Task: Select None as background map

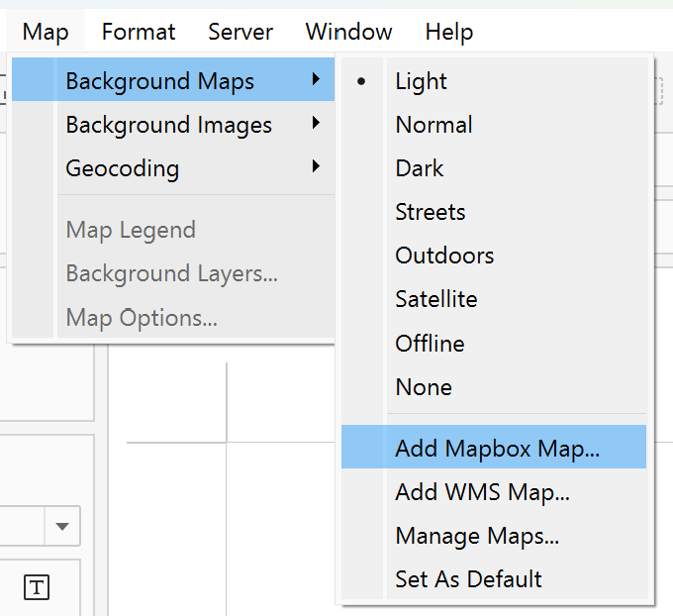Action: tap(494, 387)
